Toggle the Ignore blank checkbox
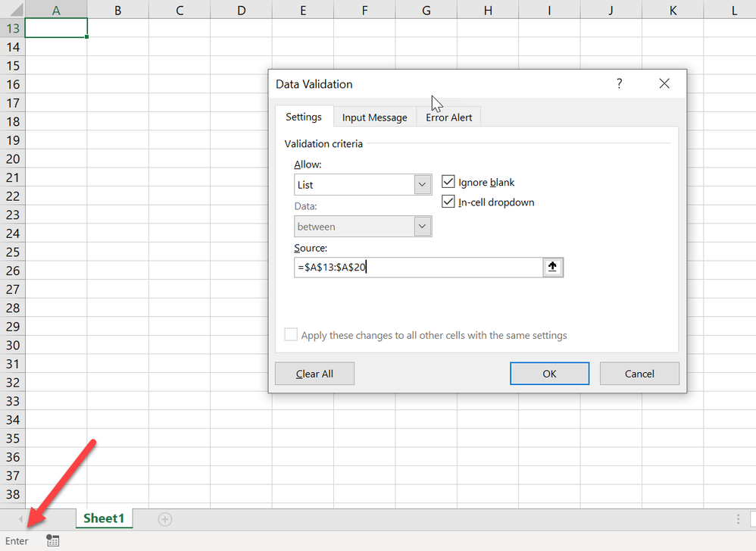Screen dimensions: 756x551 448,182
